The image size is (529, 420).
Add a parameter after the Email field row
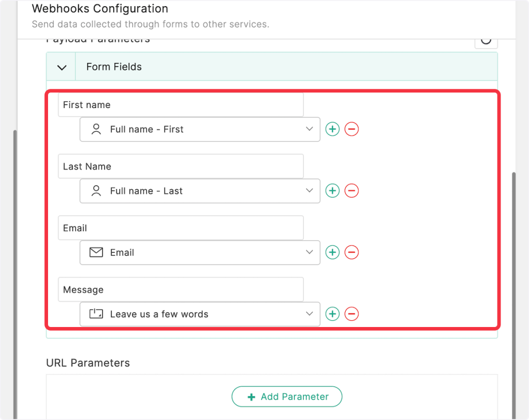tap(332, 252)
